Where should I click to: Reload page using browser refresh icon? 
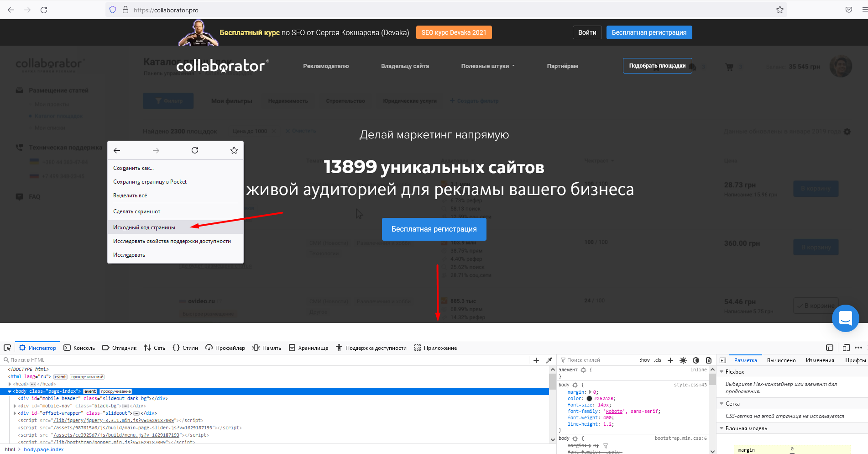pyautogui.click(x=44, y=10)
